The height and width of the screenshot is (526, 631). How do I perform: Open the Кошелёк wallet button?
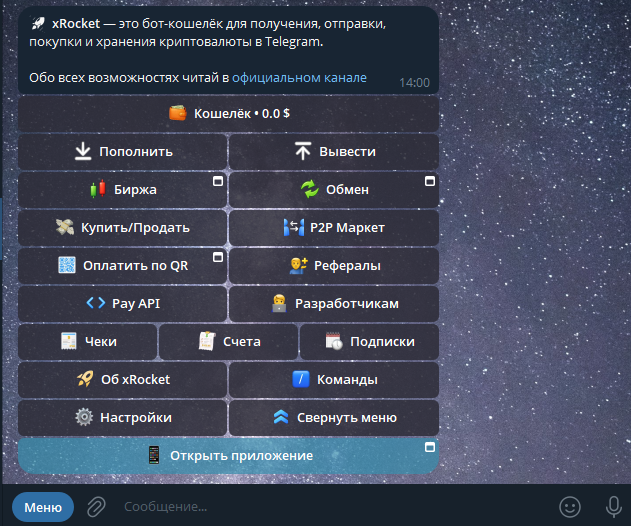coord(228,114)
